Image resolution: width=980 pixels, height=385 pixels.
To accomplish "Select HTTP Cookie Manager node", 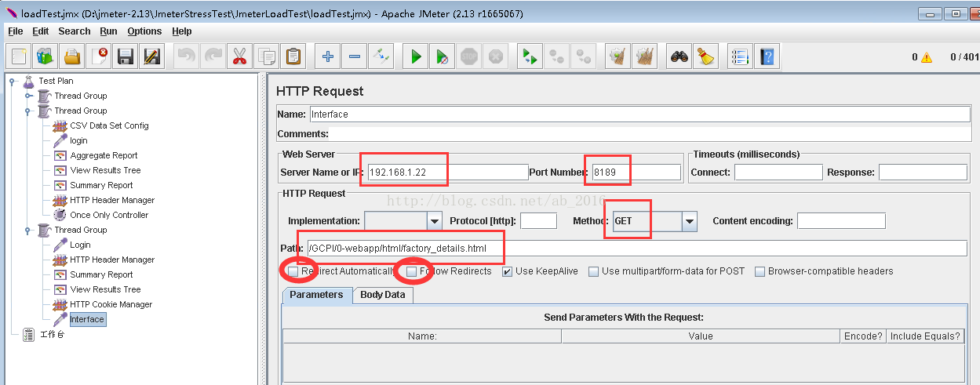I will (111, 304).
